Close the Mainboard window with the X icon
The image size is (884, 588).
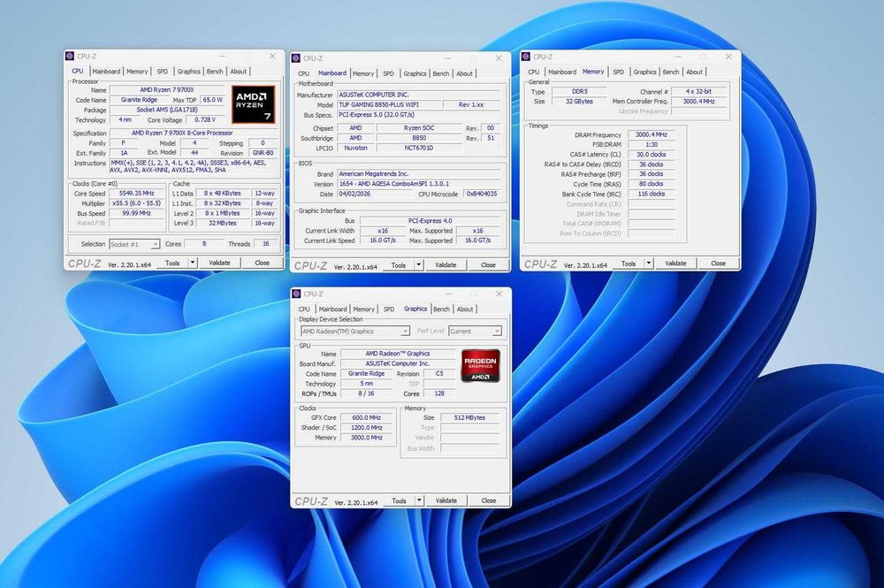499,58
